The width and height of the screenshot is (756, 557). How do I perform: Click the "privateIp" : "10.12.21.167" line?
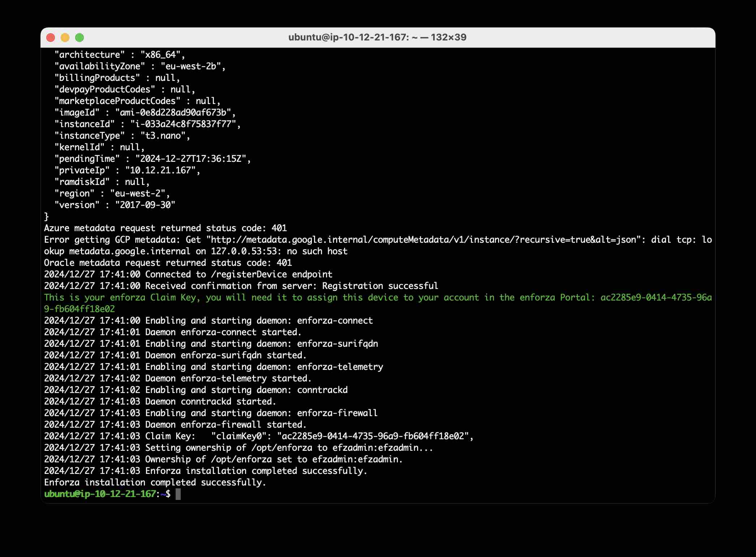[127, 170]
